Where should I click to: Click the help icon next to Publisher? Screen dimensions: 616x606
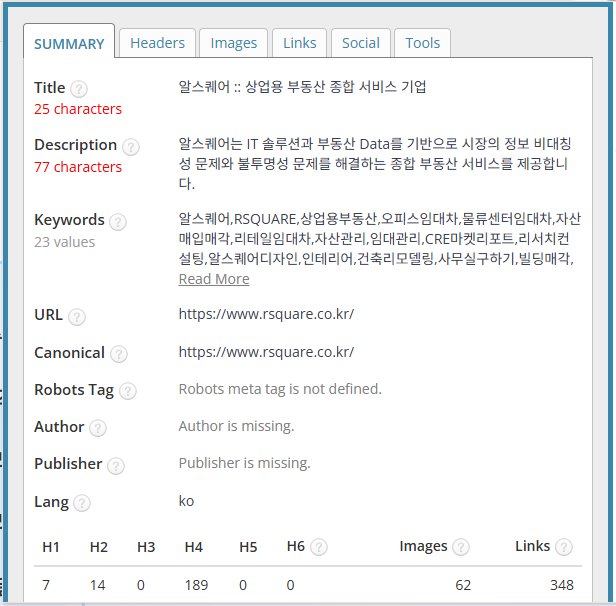pyautogui.click(x=116, y=466)
